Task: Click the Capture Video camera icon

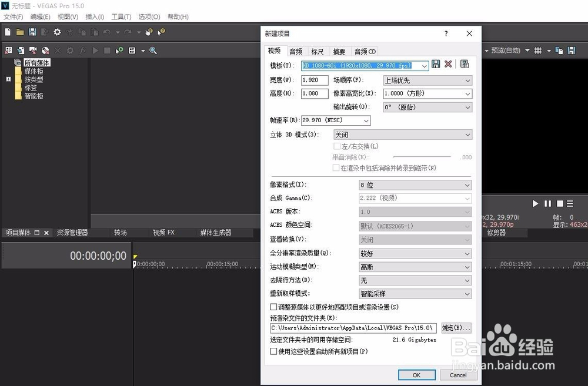Action: (x=33, y=51)
